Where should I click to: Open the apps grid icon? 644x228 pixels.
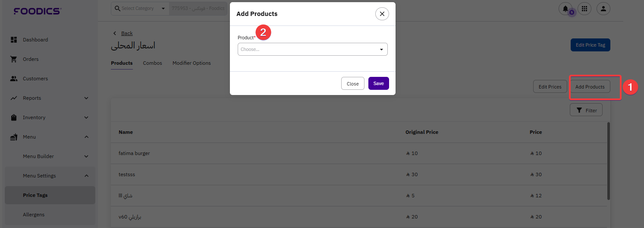pyautogui.click(x=584, y=8)
